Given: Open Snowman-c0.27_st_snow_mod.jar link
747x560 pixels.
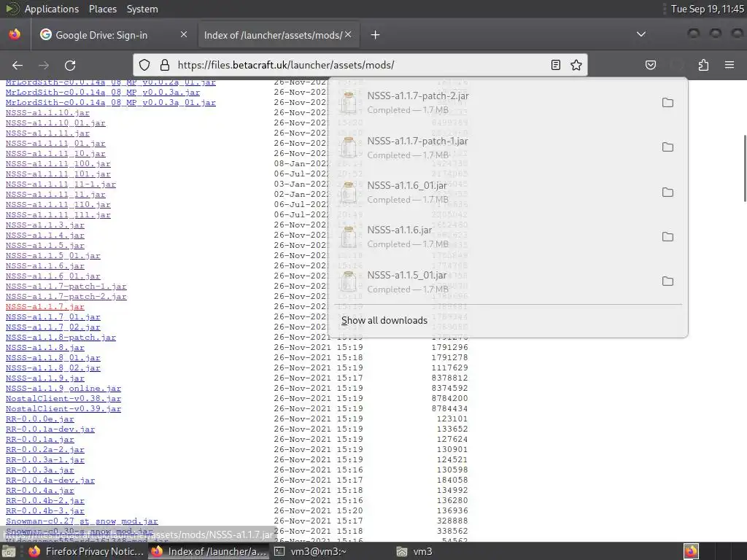Looking at the screenshot, I should coord(82,521).
